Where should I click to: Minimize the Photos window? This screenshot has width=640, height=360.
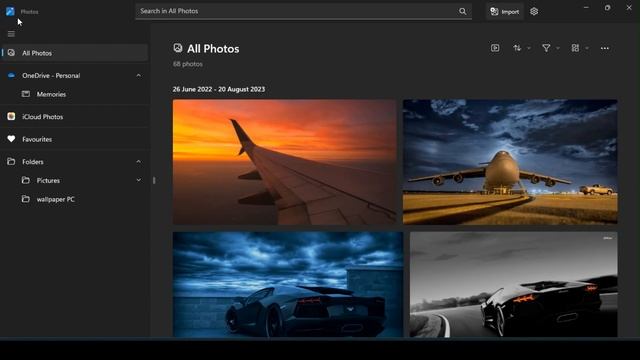tap(586, 8)
